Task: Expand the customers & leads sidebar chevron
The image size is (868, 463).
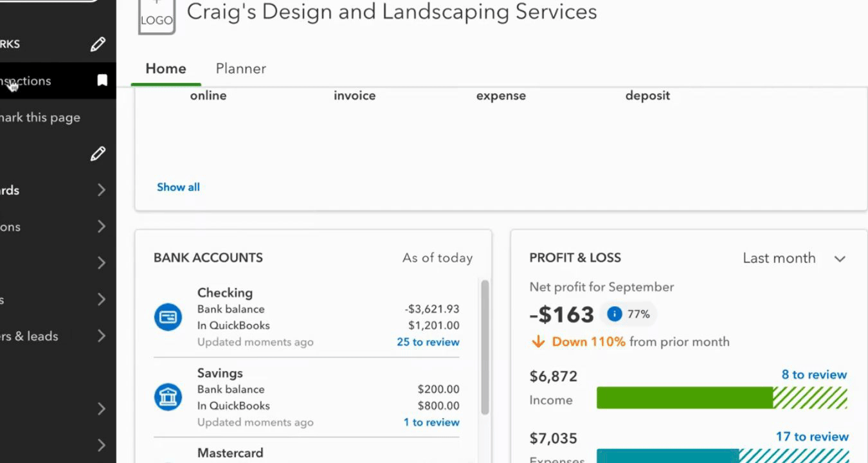Action: [102, 336]
